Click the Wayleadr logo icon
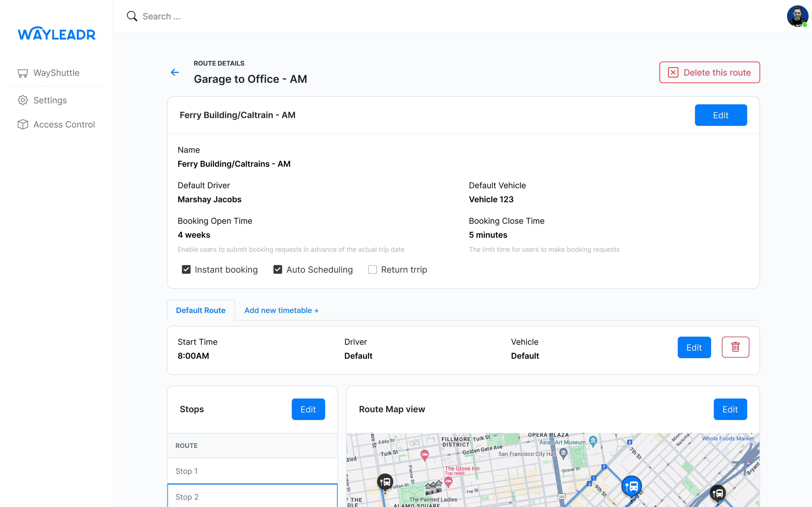The image size is (812, 507). click(x=56, y=33)
